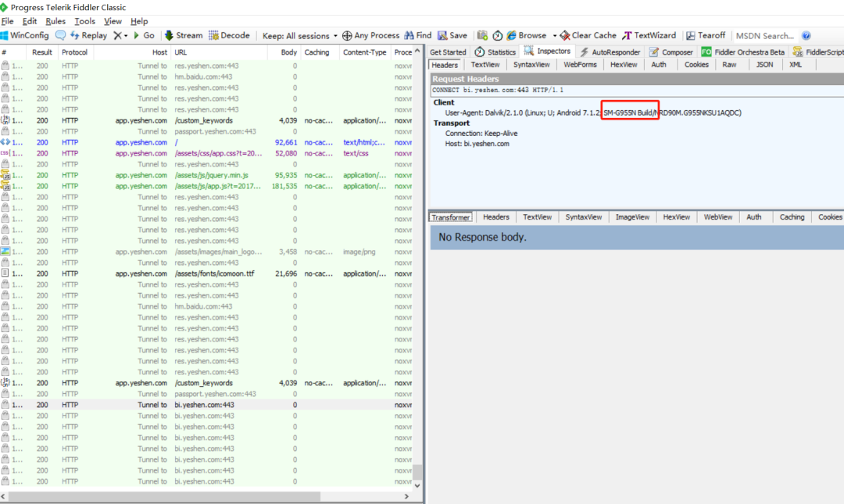Click the session list scroll-up arrow
Screen dimensions: 844x504
tap(417, 51)
